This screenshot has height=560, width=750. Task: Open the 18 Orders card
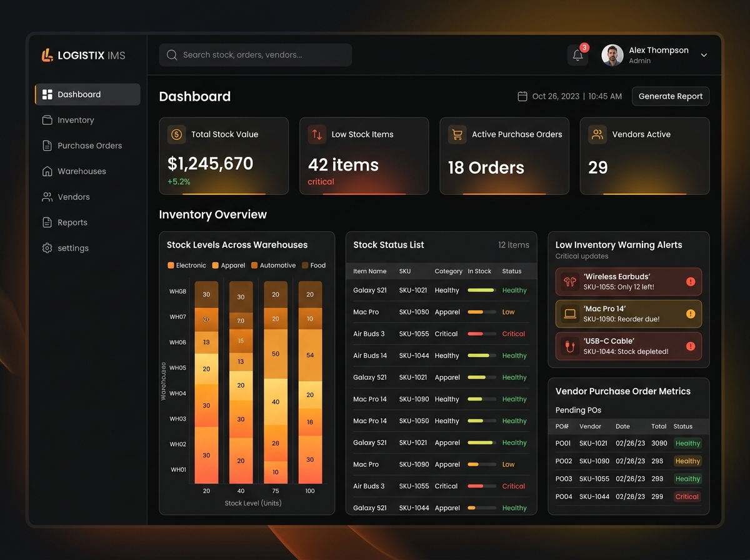point(504,156)
